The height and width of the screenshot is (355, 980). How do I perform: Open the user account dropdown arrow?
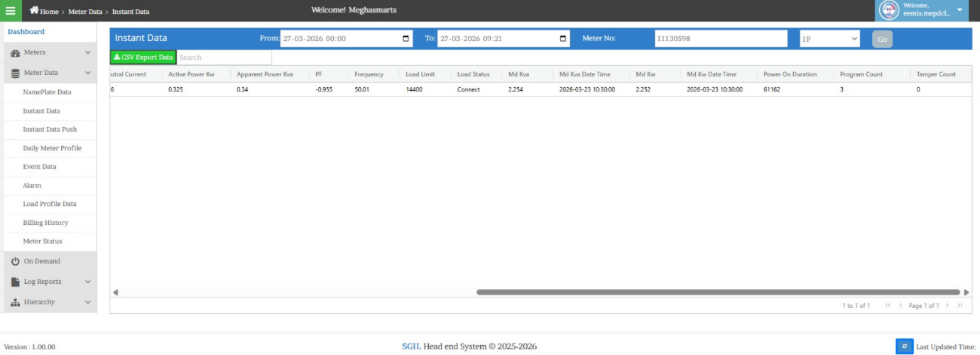pyautogui.click(x=960, y=10)
